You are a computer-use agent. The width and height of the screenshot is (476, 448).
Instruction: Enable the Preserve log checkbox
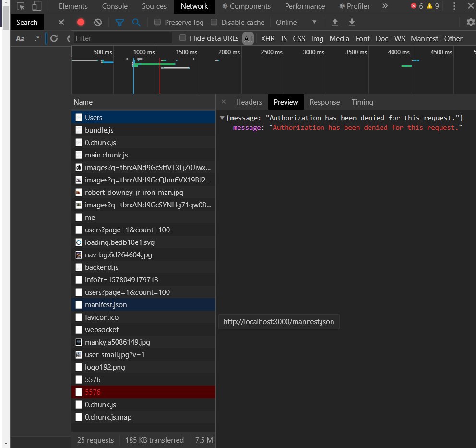click(157, 23)
